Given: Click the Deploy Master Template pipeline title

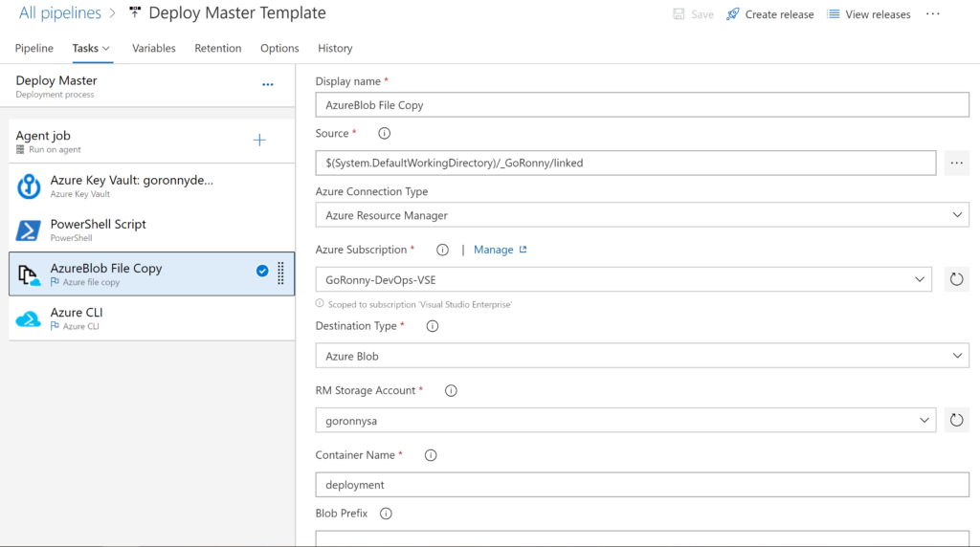Looking at the screenshot, I should click(237, 12).
